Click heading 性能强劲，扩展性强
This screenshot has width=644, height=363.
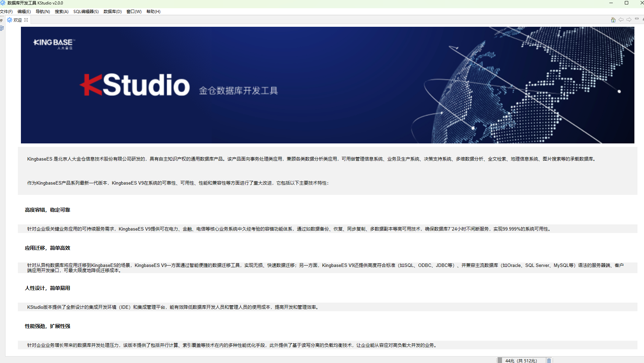click(47, 326)
